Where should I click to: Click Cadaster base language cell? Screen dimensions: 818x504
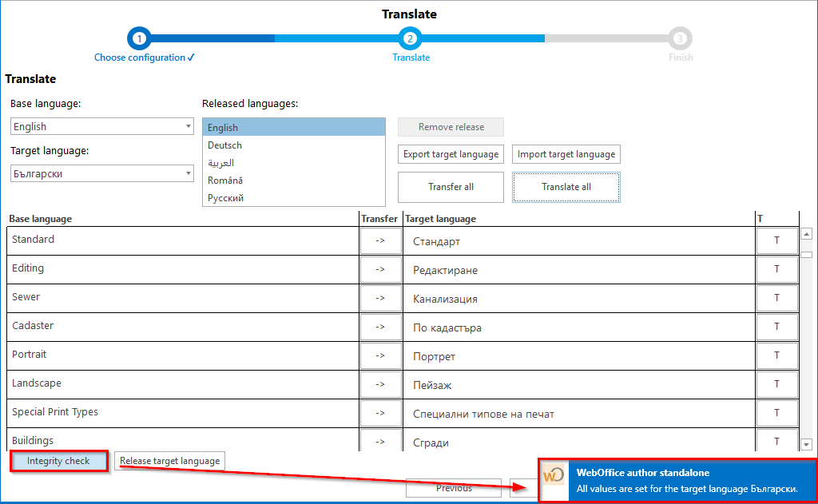click(x=183, y=327)
